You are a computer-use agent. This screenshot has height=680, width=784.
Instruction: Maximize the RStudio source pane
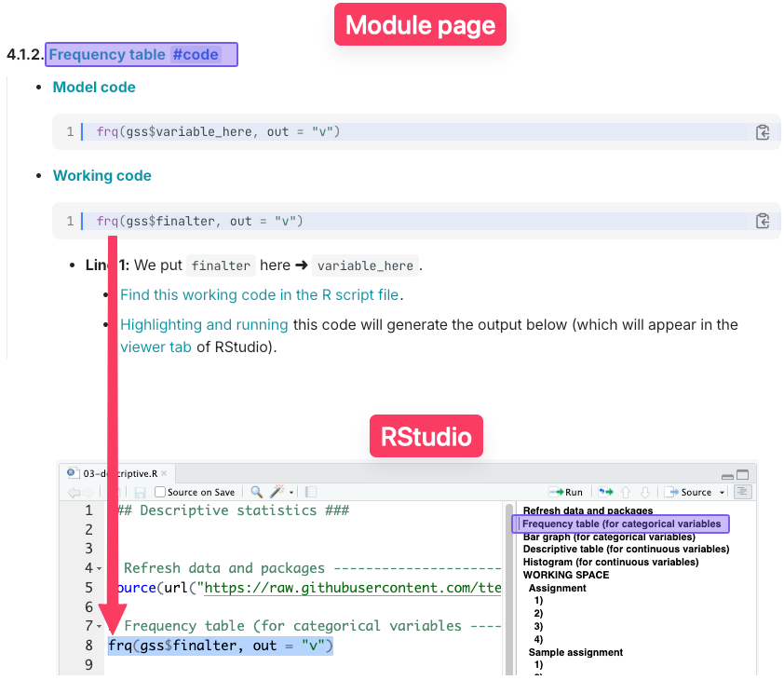(743, 474)
